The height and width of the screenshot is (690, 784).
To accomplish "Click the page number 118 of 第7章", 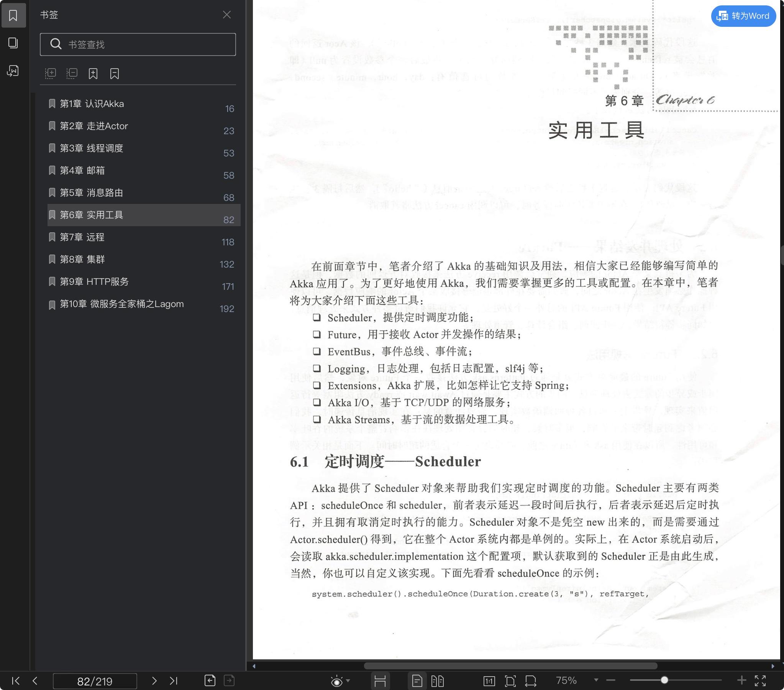I will [228, 243].
